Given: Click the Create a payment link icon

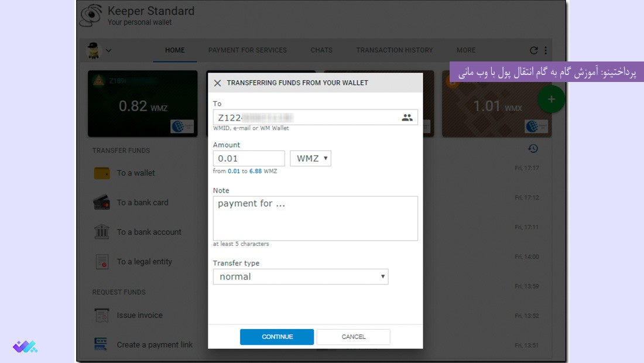Looking at the screenshot, I should (101, 344).
